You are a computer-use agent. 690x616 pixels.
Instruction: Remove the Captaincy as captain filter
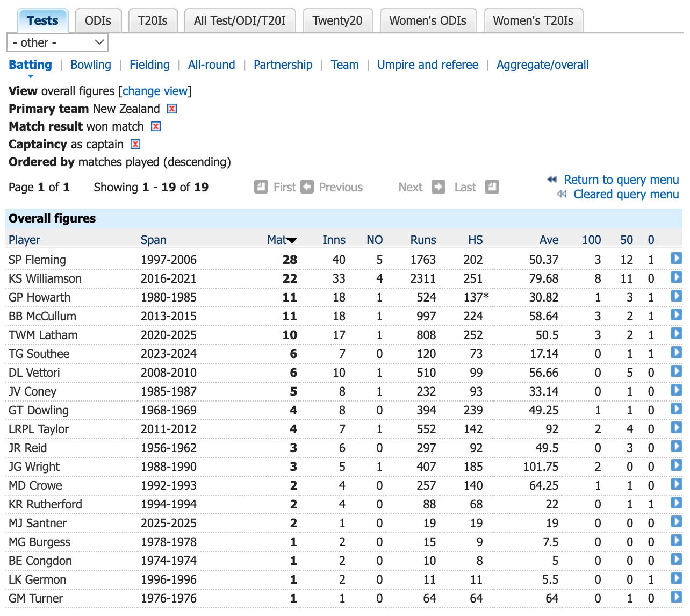pyautogui.click(x=135, y=144)
